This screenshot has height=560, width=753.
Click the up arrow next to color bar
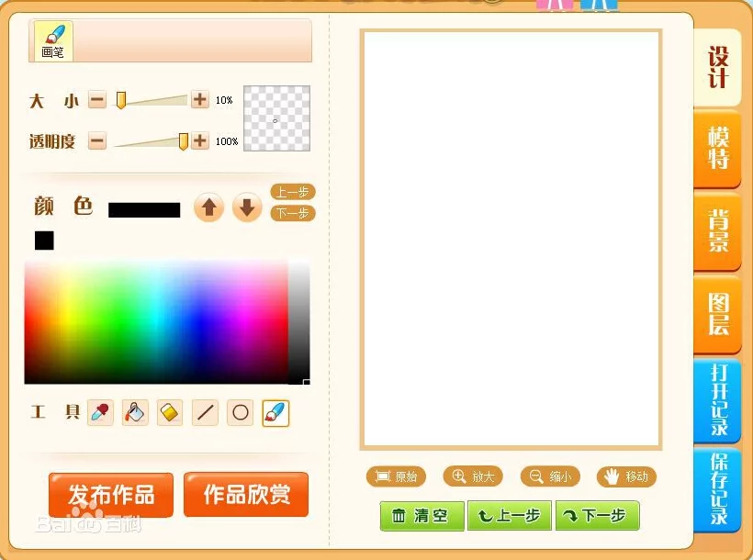coord(208,207)
